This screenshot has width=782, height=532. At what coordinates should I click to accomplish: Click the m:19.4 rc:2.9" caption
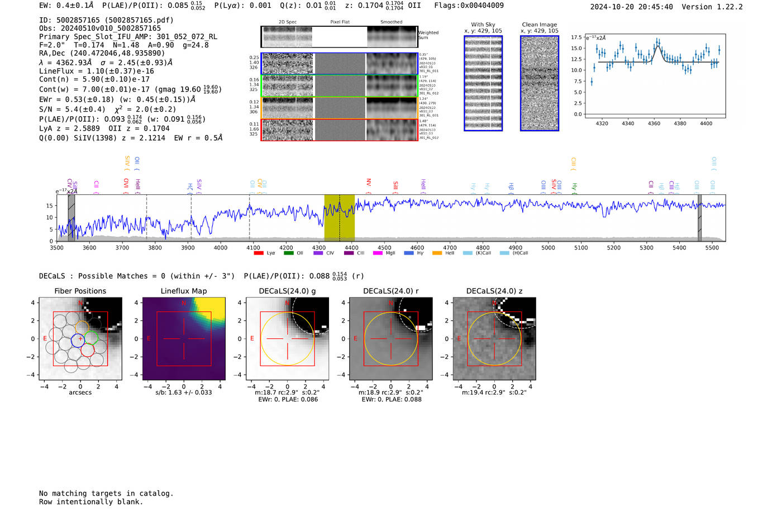pos(494,392)
